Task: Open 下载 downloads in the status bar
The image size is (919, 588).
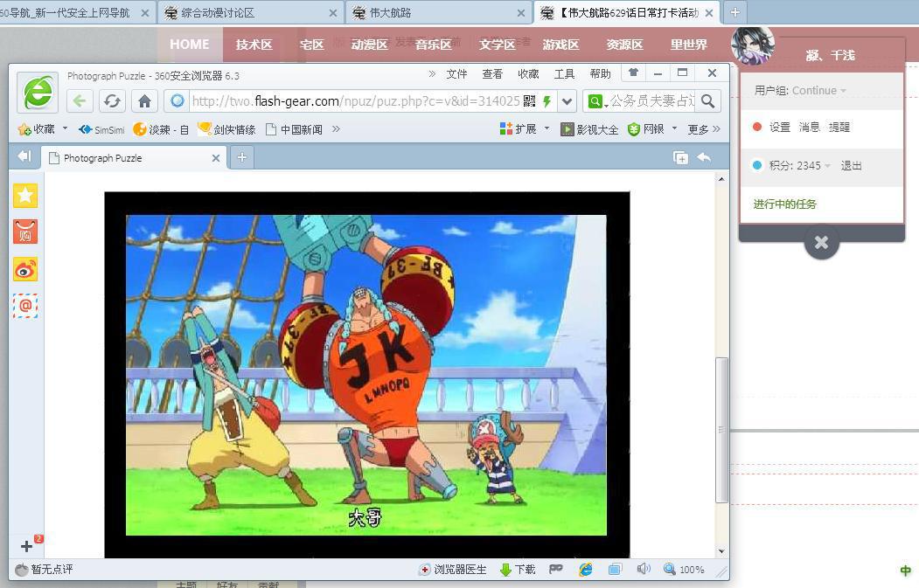Action: coord(518,570)
